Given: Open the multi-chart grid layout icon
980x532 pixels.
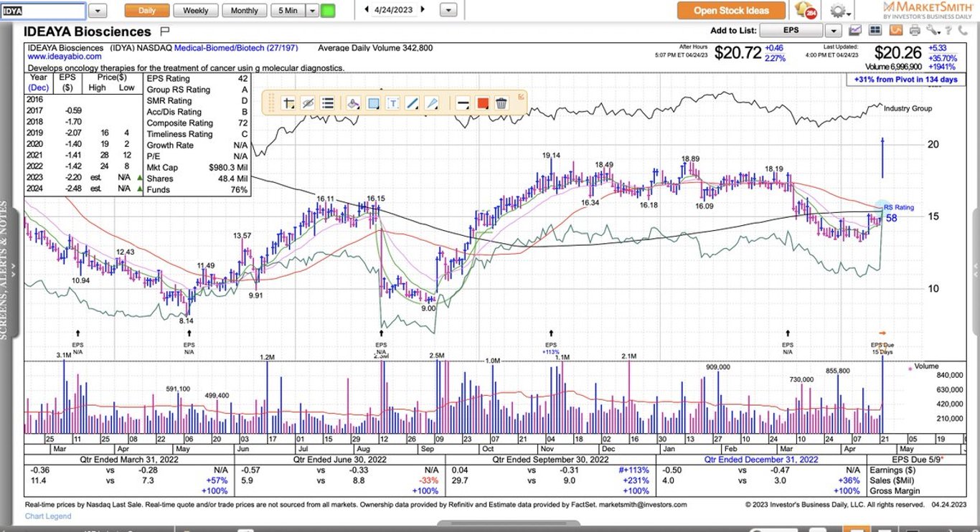Looking at the screenshot, I should (875, 30).
